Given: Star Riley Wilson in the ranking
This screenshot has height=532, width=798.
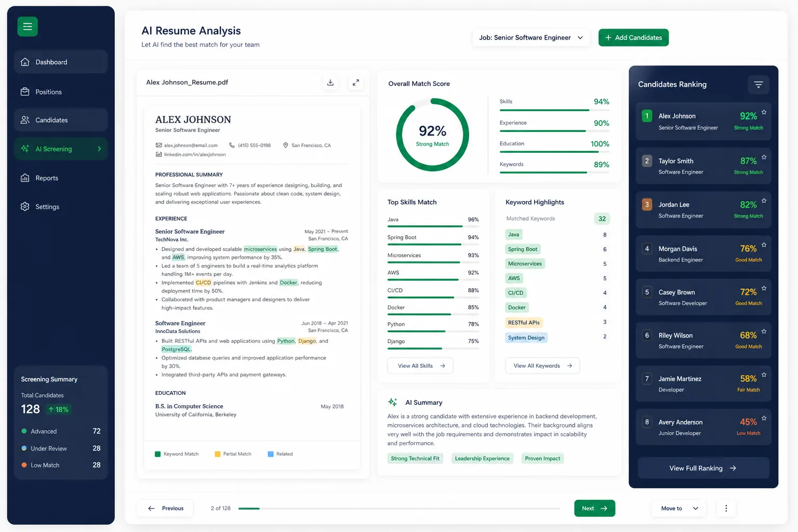Looking at the screenshot, I should coord(764,331).
